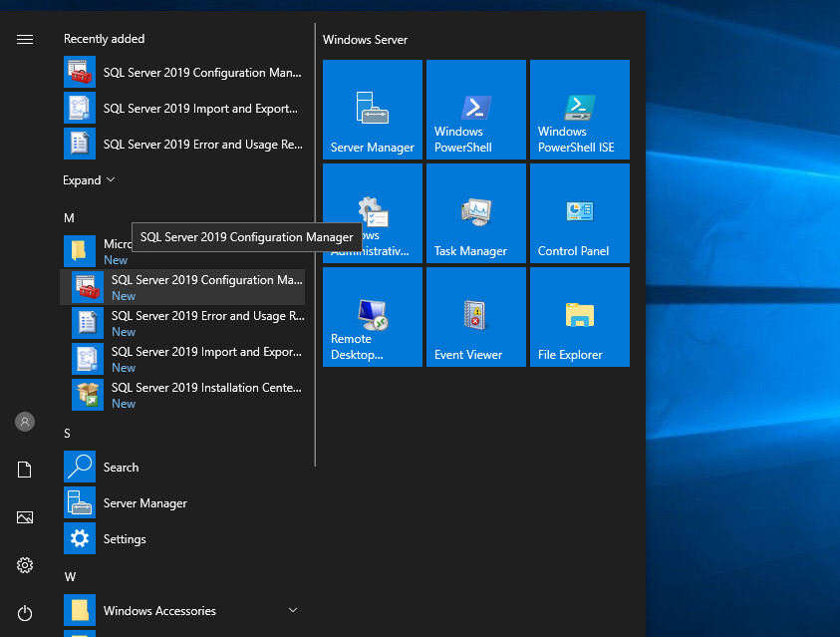Open SQL Server 2019 Configuration Manager in Recently added
Image resolution: width=840 pixels, height=637 pixels.
tap(183, 73)
